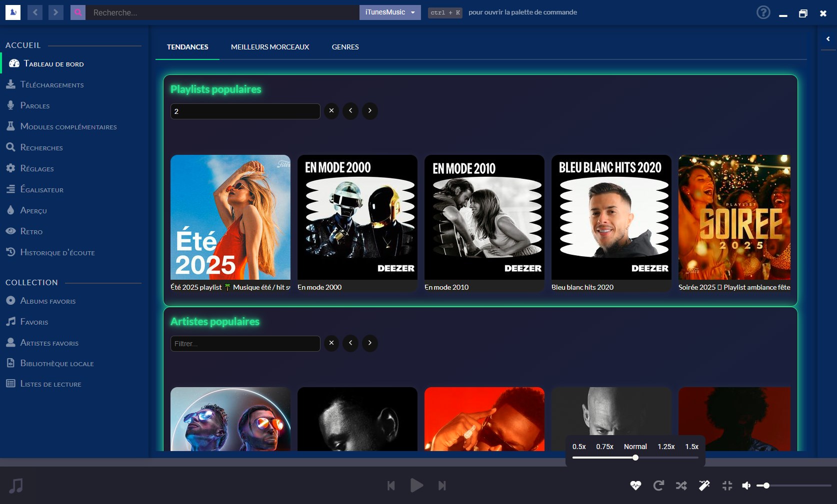Click the app logo in the title bar
Image resolution: width=837 pixels, height=504 pixels.
[13, 12]
